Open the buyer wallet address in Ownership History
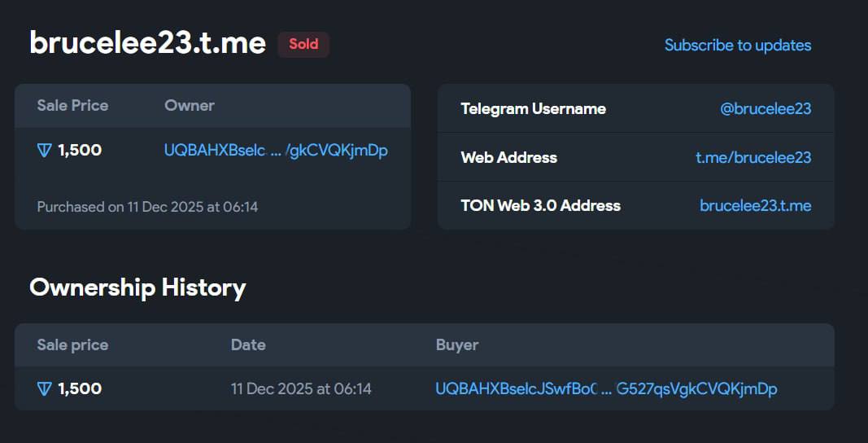 pos(606,389)
